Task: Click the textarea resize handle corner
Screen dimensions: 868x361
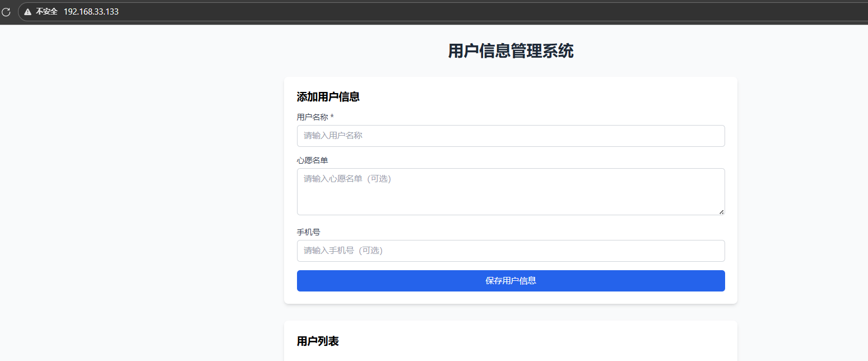Action: 721,211
